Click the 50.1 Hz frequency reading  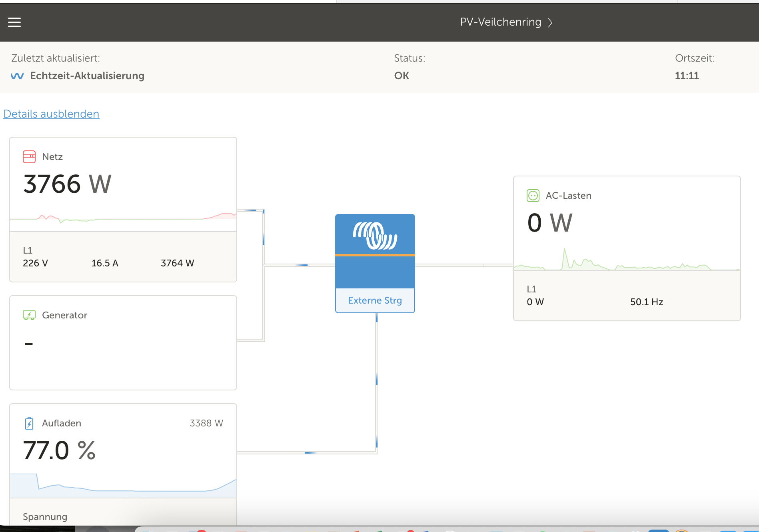click(x=647, y=302)
